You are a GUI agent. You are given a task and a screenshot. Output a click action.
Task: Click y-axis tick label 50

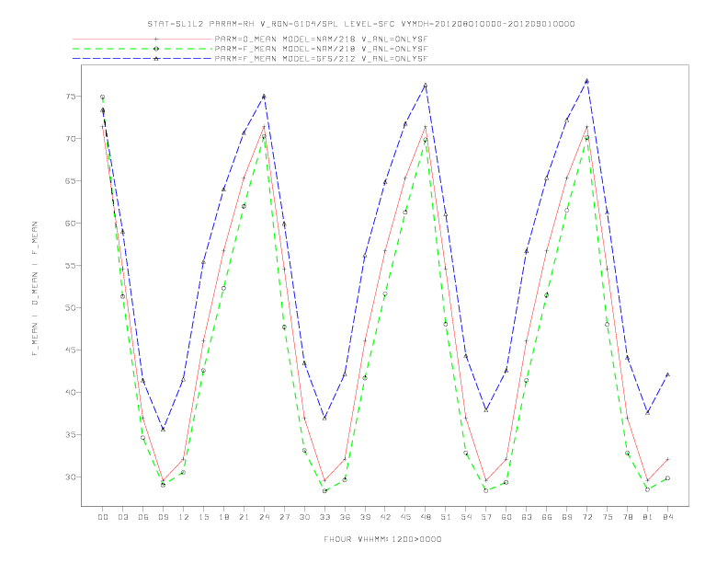[x=71, y=308]
